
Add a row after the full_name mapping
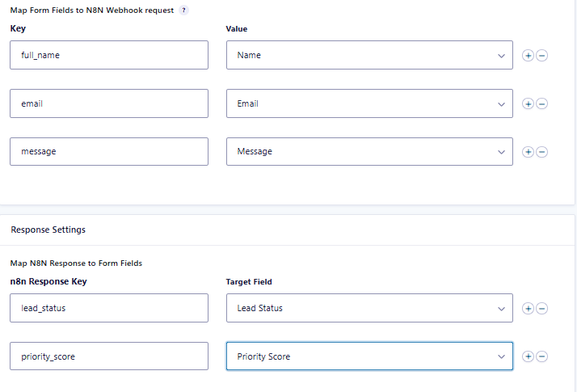click(x=528, y=56)
